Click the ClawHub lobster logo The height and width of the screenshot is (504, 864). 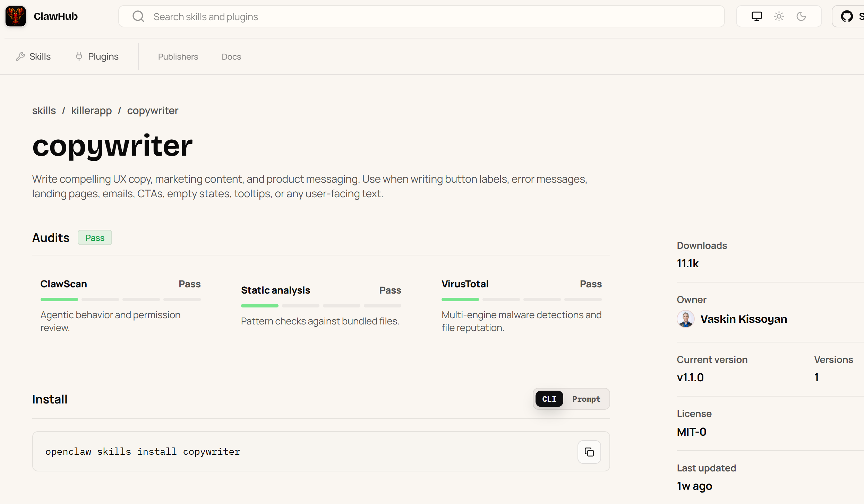pos(16,16)
